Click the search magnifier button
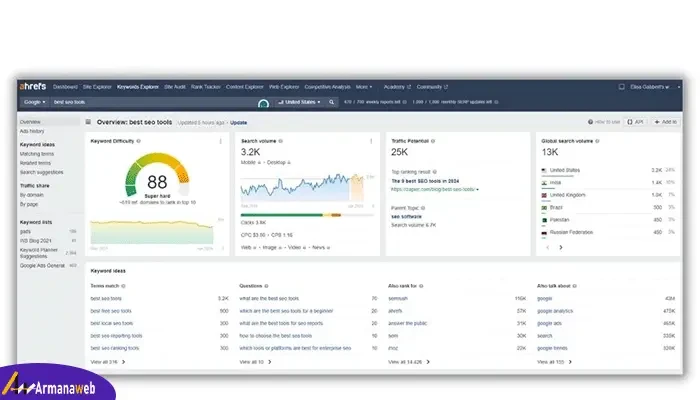This screenshot has height=400, width=700. point(331,102)
